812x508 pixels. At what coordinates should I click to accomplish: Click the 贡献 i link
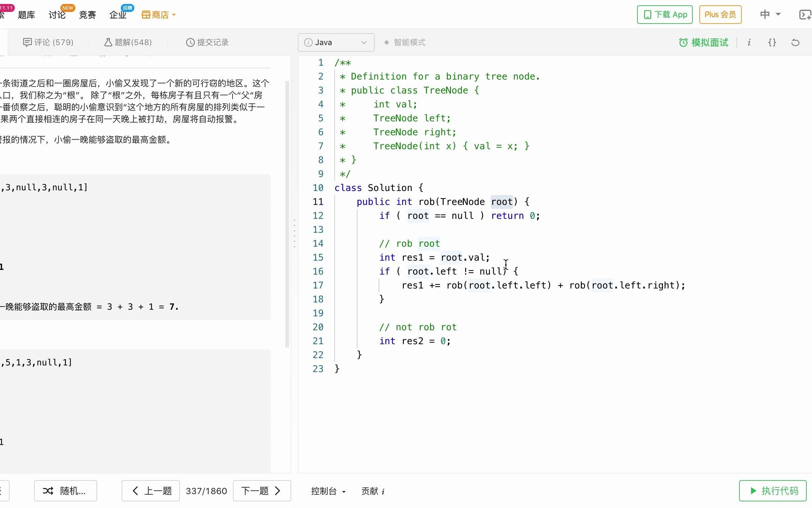(374, 491)
